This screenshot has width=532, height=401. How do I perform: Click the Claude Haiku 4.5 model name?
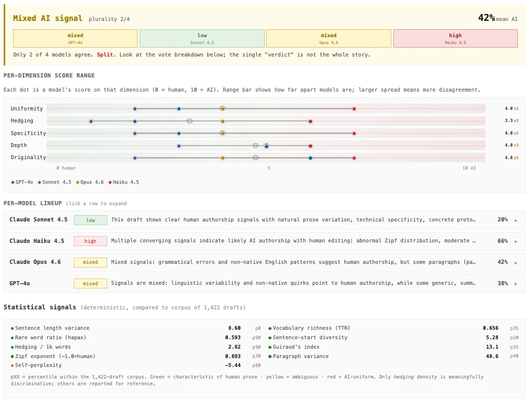point(37,241)
